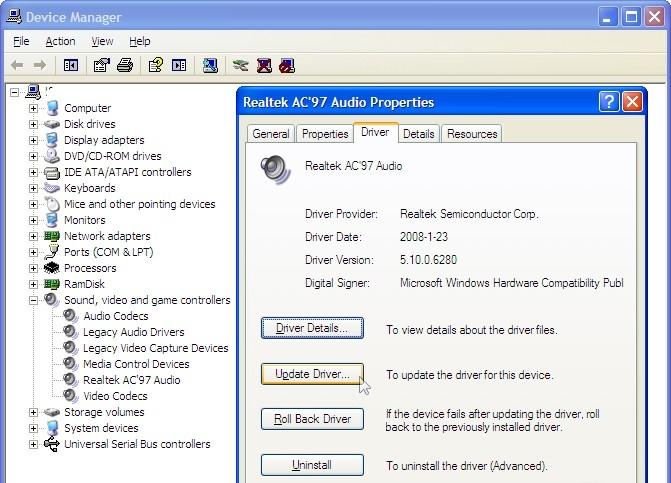Open the Action menu
The image size is (671, 483).
tap(60, 41)
